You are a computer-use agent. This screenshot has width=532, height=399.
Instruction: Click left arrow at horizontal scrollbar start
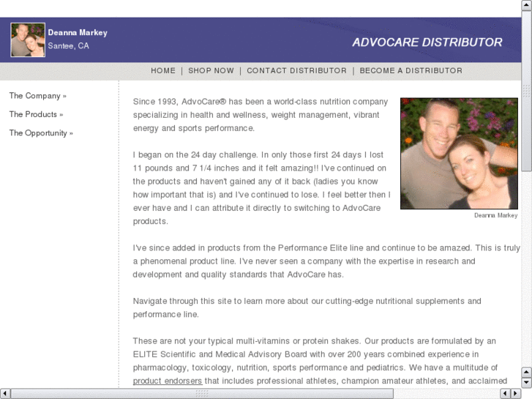5,394
